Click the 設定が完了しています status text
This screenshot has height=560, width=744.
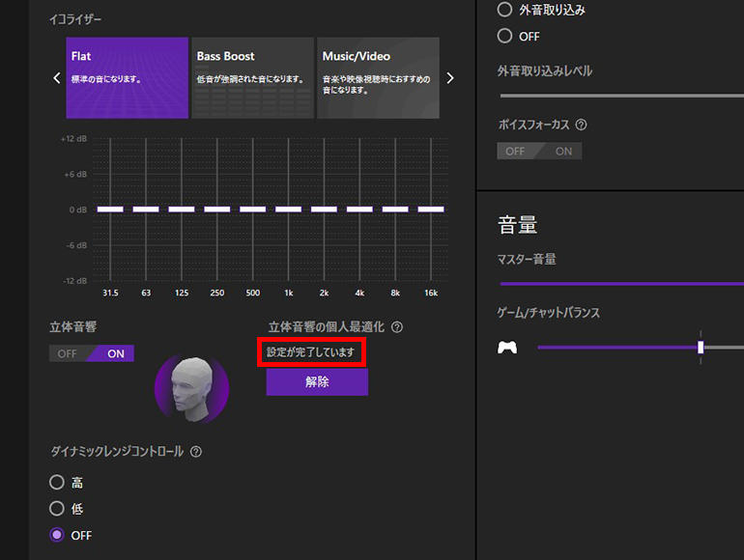[310, 352]
